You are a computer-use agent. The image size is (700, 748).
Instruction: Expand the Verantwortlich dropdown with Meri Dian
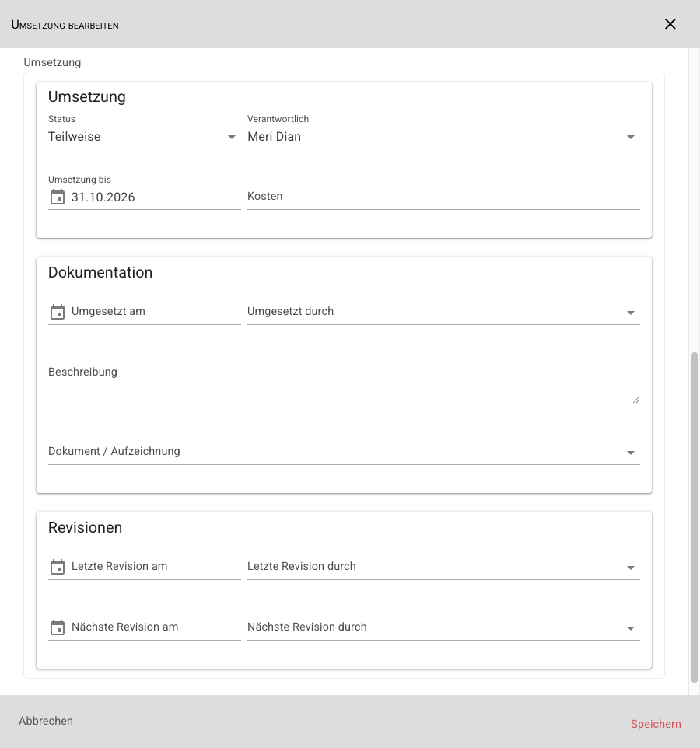(443, 137)
